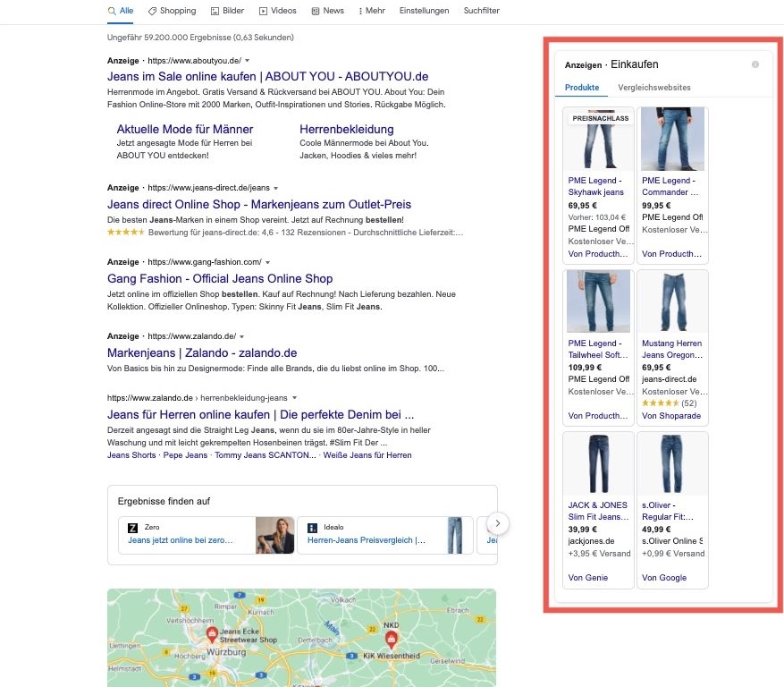Open the 'Aktuelle Mode für Männer' sitelink

click(x=185, y=129)
